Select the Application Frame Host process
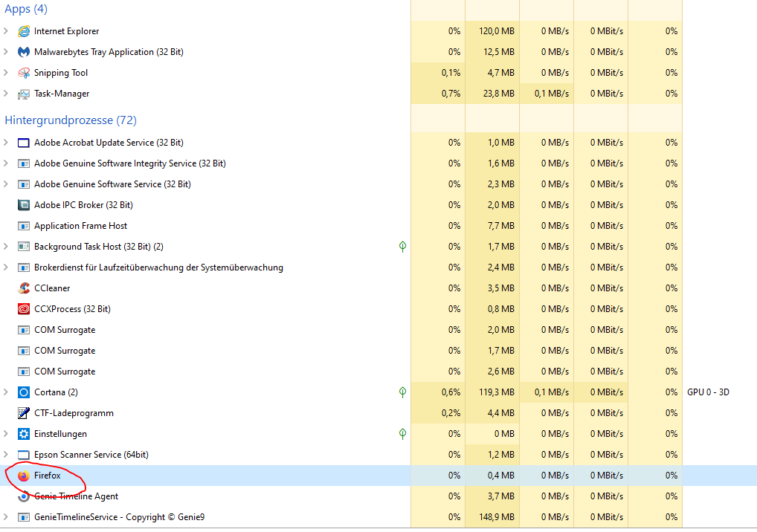757x532 pixels. 80,226
